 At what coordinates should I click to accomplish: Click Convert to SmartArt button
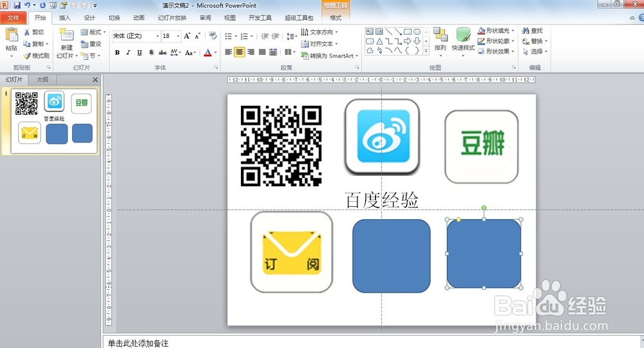click(x=330, y=55)
